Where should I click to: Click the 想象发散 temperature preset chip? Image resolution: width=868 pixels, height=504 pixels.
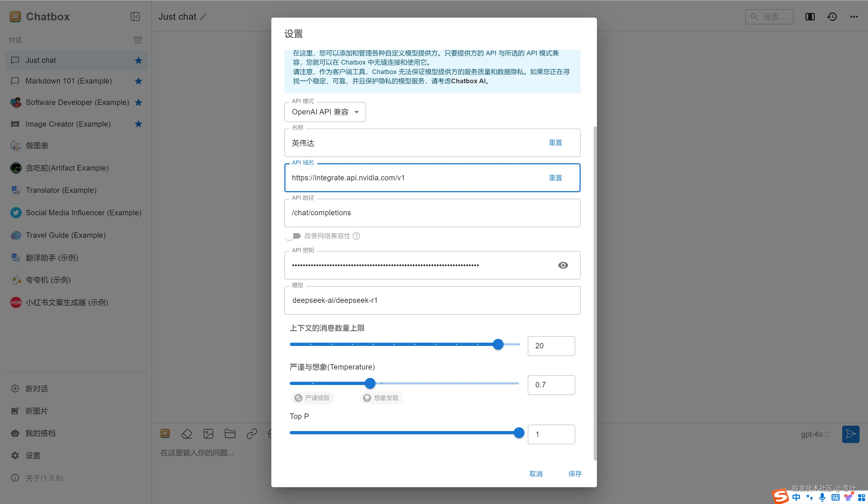(381, 398)
